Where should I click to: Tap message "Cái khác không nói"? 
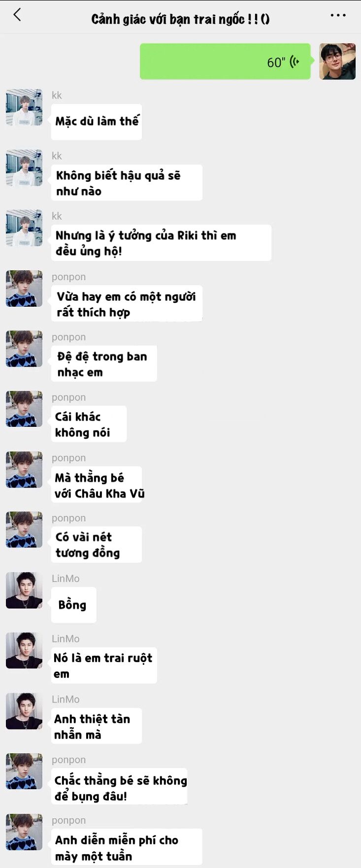pyautogui.click(x=89, y=424)
